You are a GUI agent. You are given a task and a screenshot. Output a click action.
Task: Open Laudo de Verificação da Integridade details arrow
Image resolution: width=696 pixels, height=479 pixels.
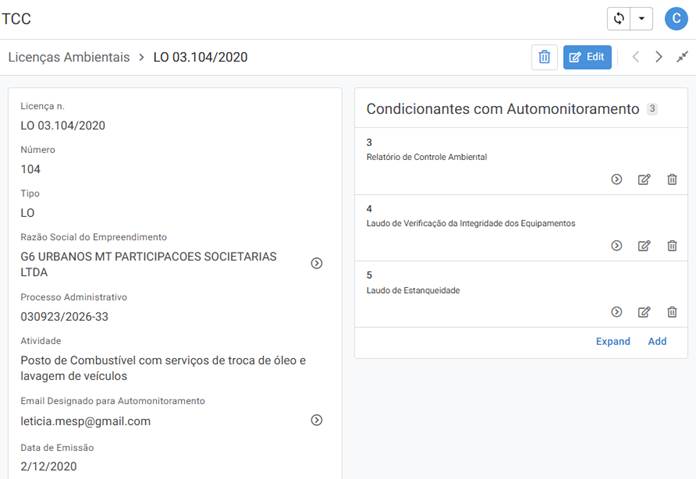pos(617,245)
